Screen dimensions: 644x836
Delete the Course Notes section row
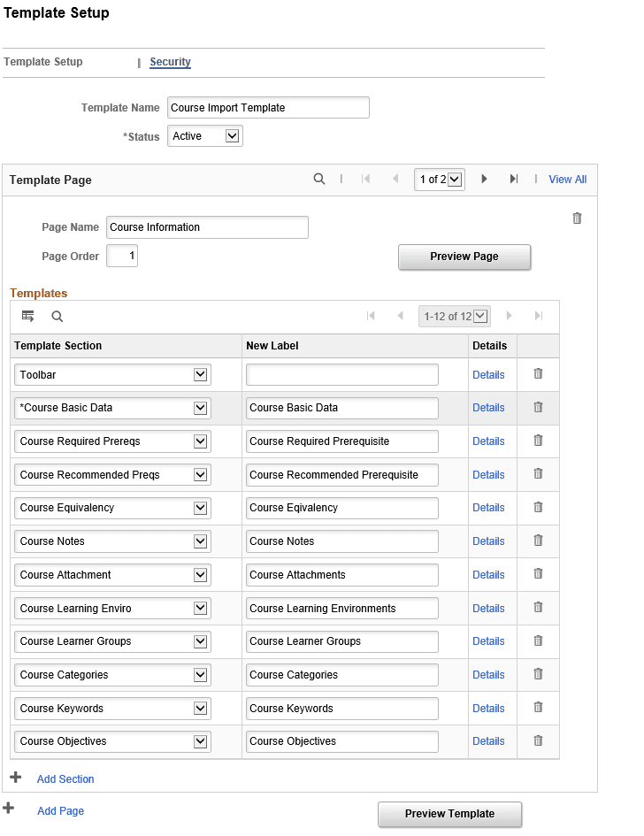point(538,541)
